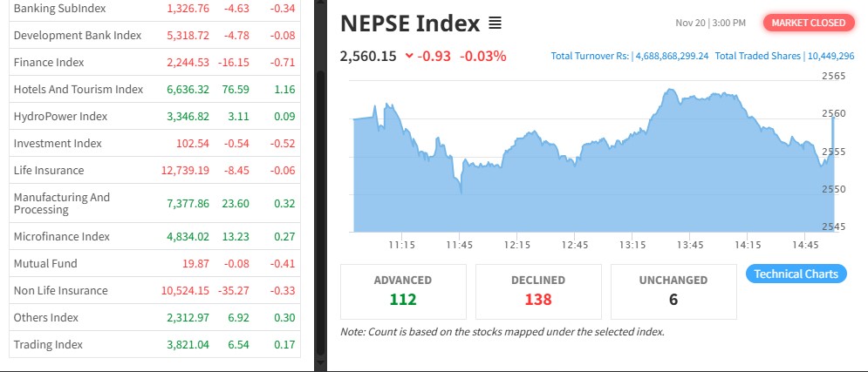Open Hotels And Tourism Index

click(x=79, y=89)
